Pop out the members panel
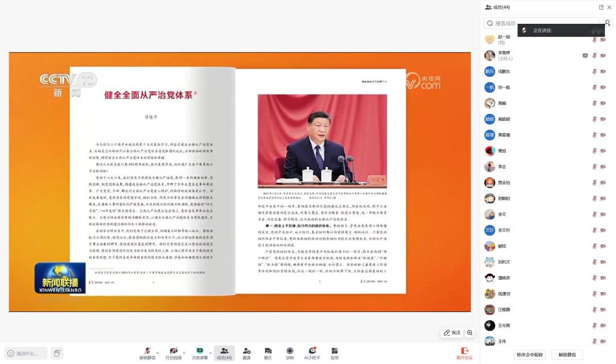Screen dimensions: 616x364 click(601, 7)
